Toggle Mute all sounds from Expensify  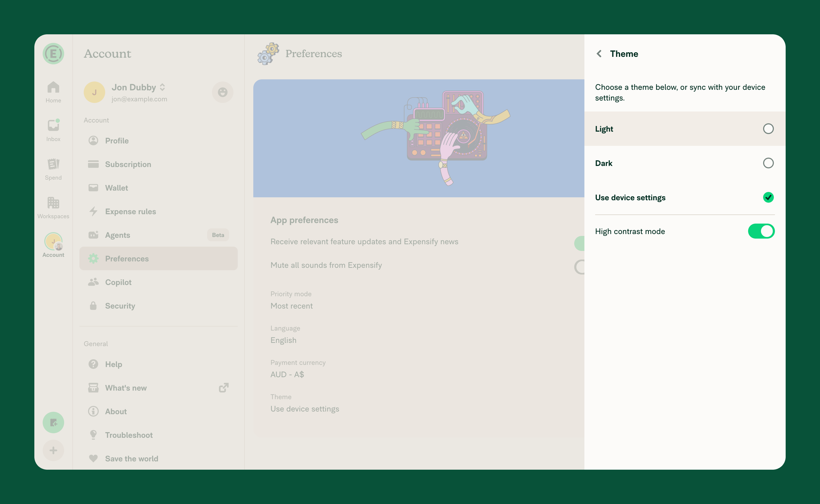tap(579, 267)
